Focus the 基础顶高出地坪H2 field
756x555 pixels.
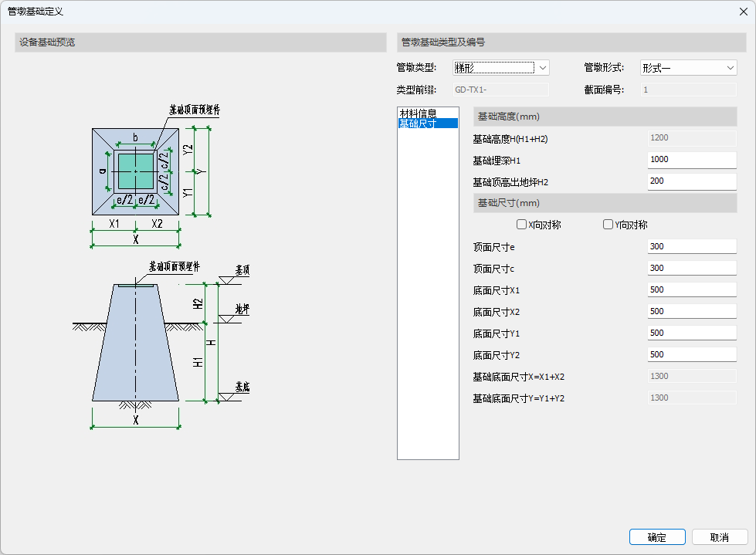click(692, 181)
